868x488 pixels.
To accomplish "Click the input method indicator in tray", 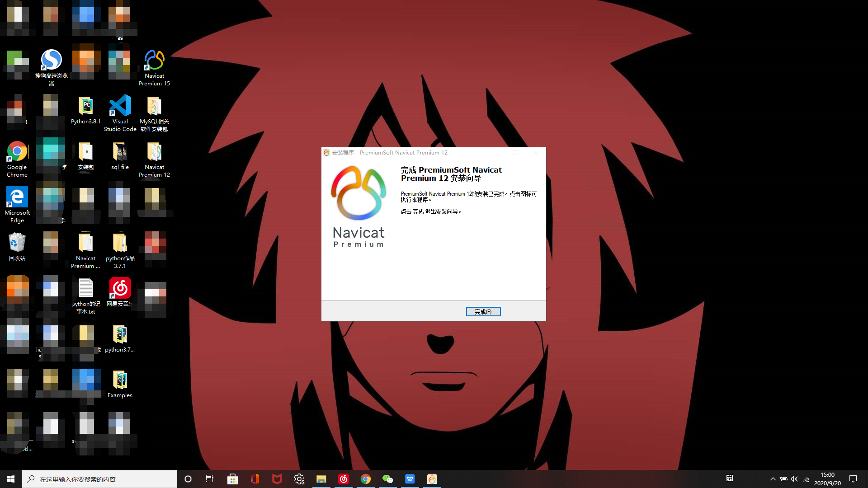I will tap(730, 478).
